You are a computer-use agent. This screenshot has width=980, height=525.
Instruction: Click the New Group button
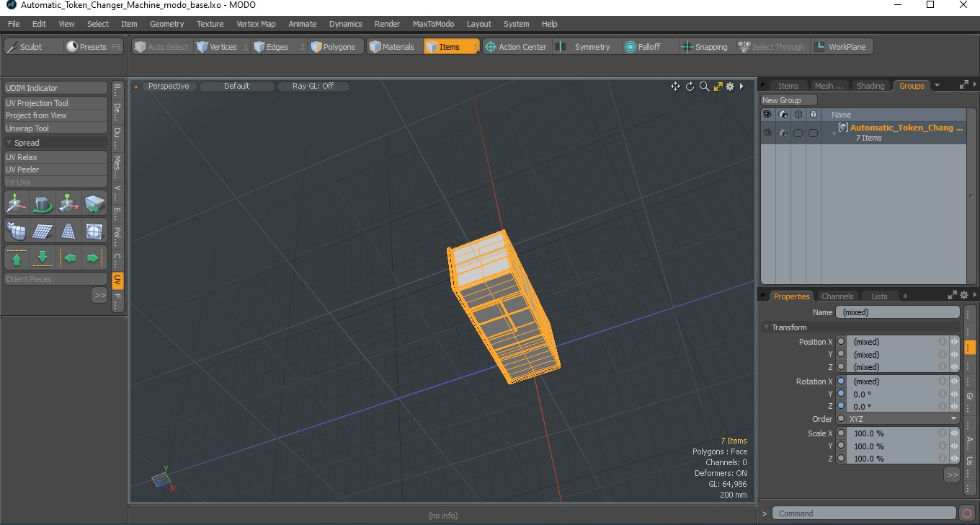[x=788, y=100]
